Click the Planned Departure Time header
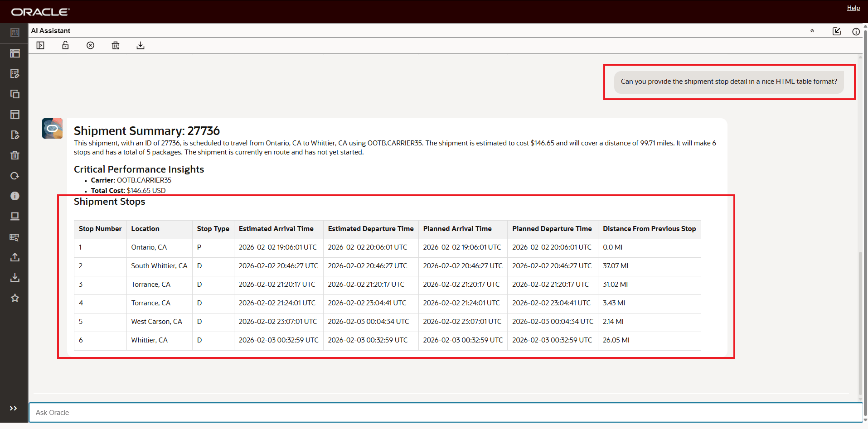 coord(552,229)
